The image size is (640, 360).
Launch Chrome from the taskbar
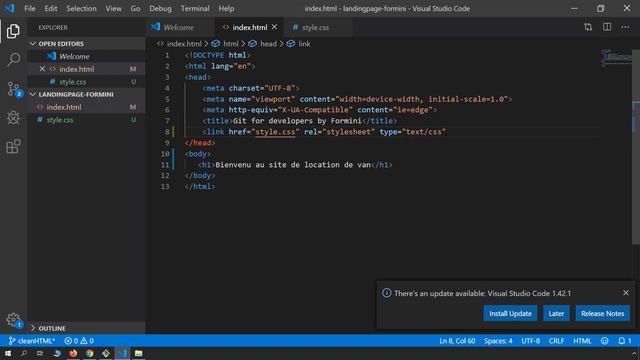(89, 353)
